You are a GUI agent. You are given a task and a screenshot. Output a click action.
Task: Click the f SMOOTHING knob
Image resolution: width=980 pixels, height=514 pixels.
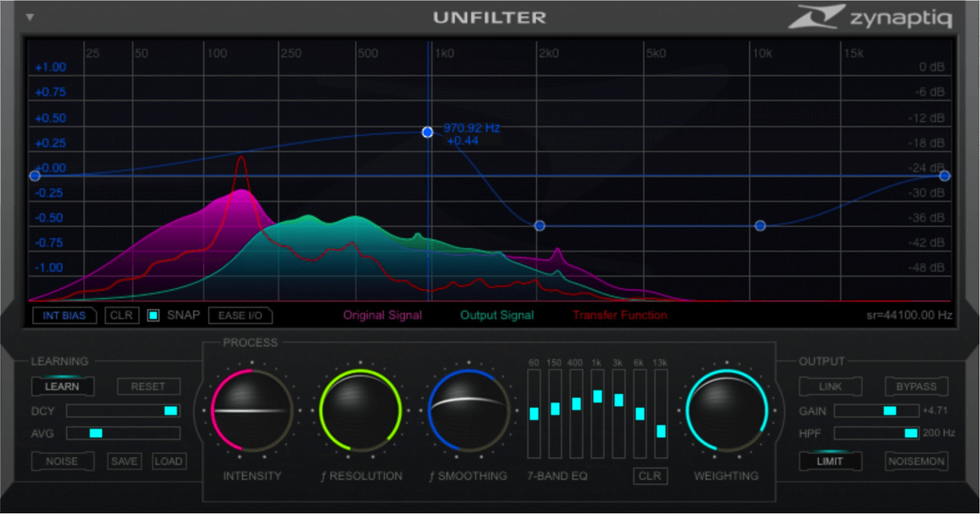[x=468, y=410]
